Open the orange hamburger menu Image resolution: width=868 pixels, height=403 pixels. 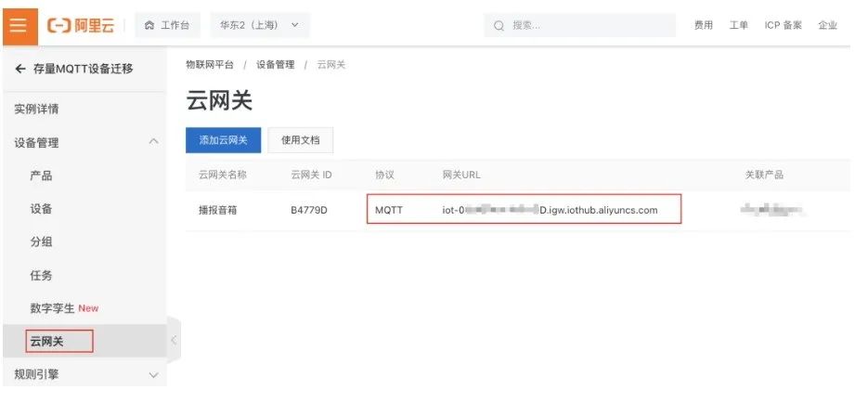tap(19, 25)
